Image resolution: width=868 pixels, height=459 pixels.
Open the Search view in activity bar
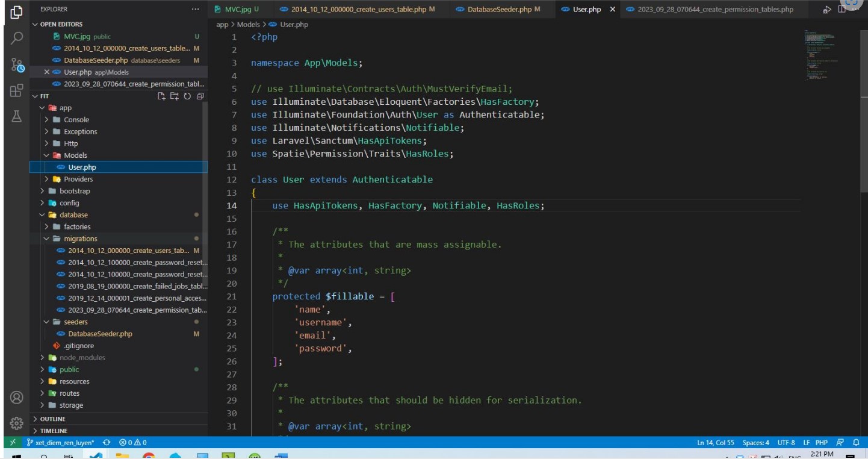click(x=17, y=38)
